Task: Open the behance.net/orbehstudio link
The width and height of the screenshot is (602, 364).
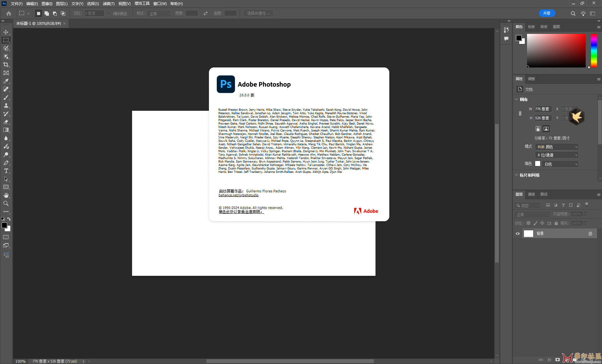Action: (x=238, y=195)
